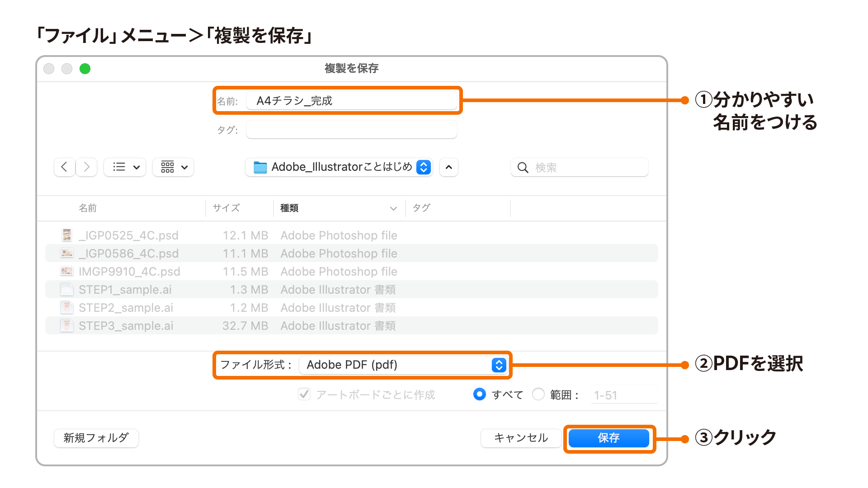Open the icon grouping view dropdown
This screenshot has width=868, height=488.
(174, 167)
